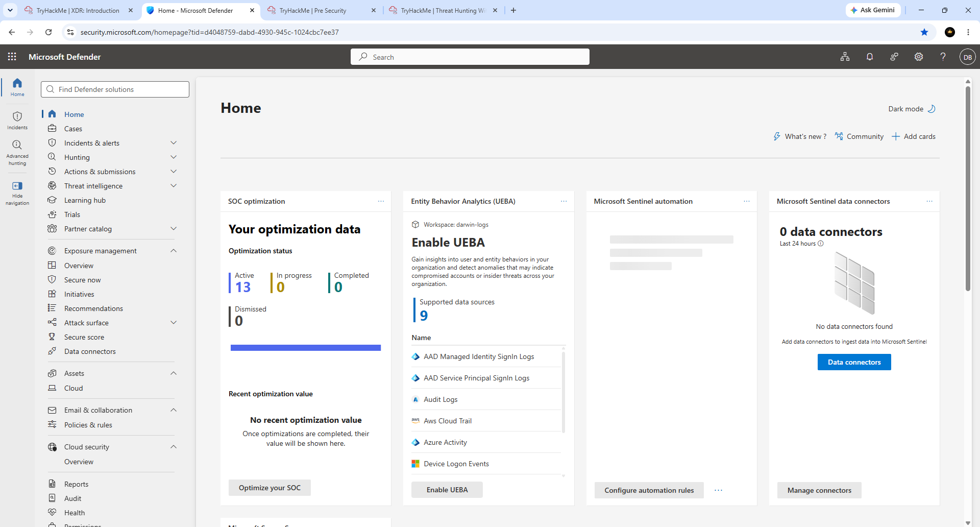Viewport: 980px width, 527px height.
Task: Open the Sentinel workspace hierarchy icon in header
Action: click(845, 57)
